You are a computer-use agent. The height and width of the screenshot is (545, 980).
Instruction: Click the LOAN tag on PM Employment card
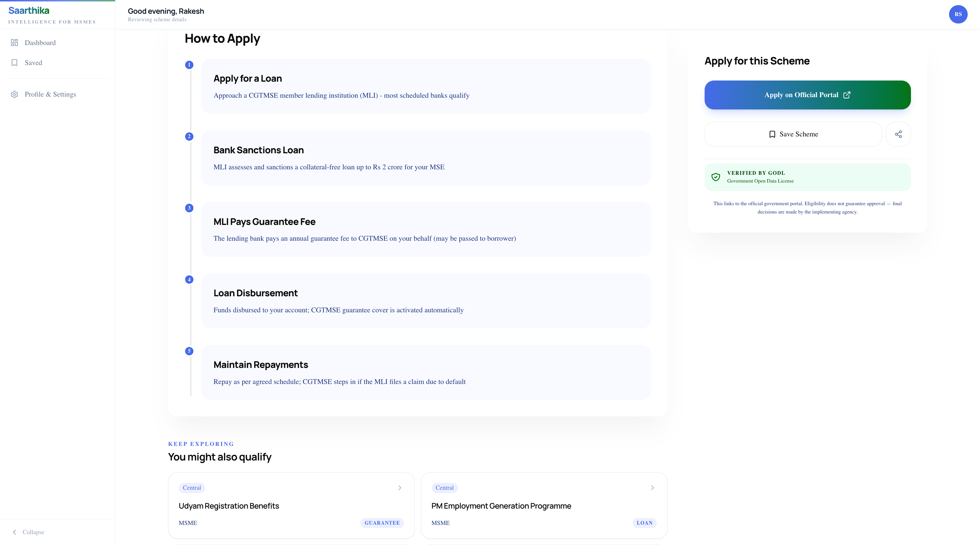click(644, 523)
